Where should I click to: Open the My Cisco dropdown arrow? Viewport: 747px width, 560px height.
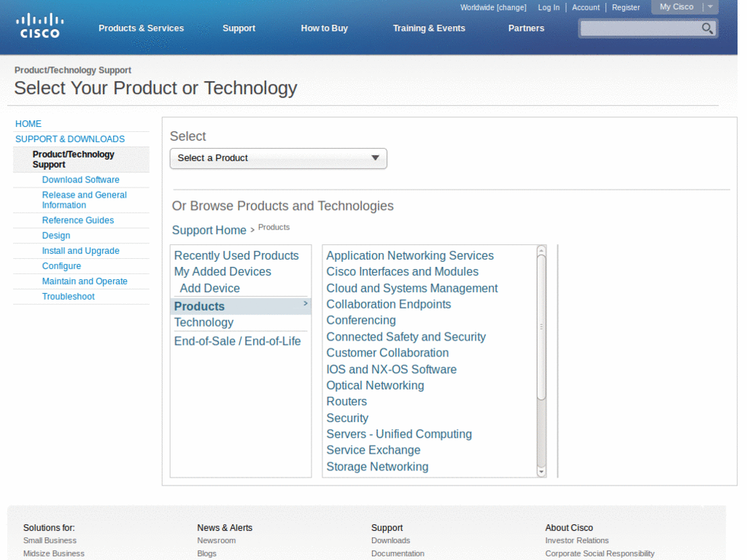point(711,7)
